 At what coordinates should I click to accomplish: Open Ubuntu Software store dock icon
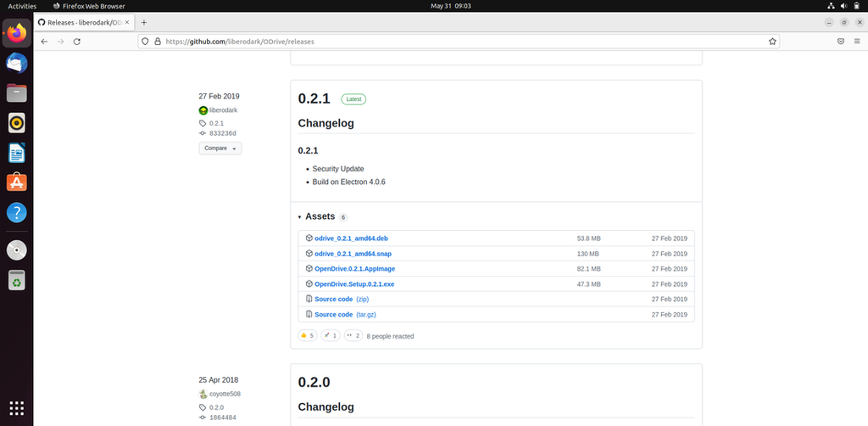[17, 182]
